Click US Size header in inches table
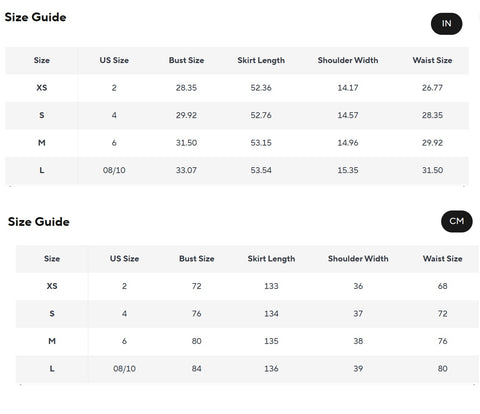 point(114,60)
